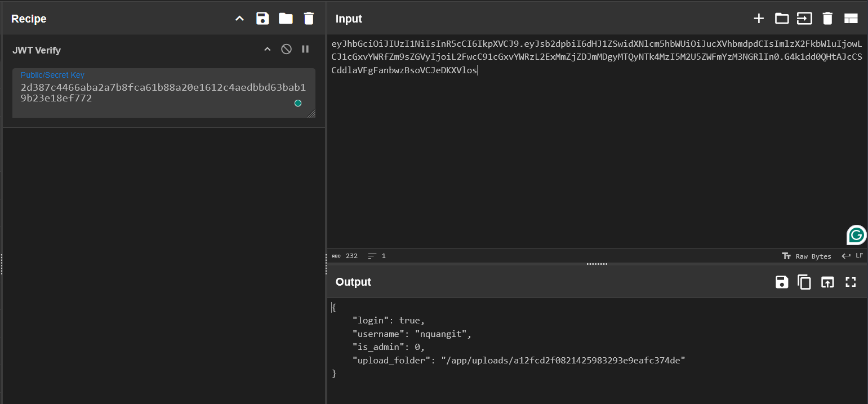This screenshot has height=404, width=868.
Task: Click the Public/Secret Key input field
Action: click(163, 94)
